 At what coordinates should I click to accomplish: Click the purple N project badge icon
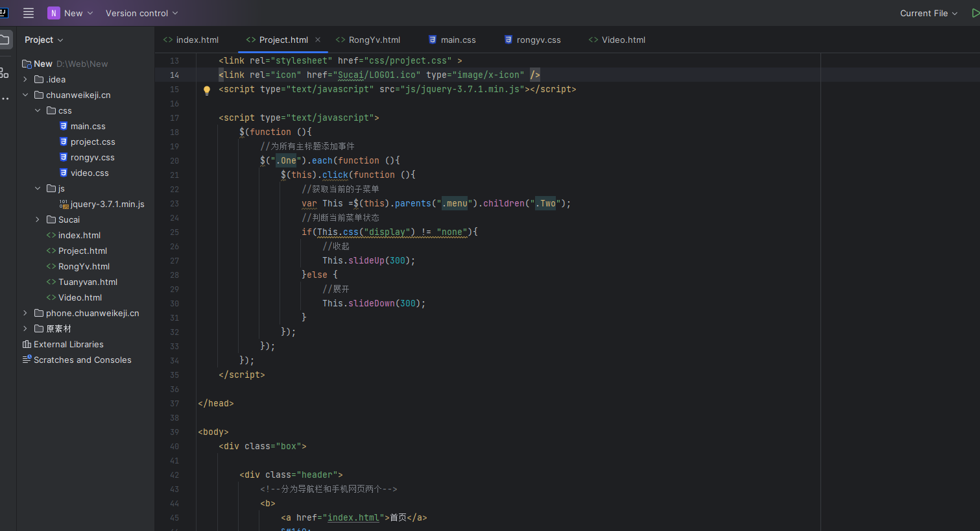coord(54,13)
